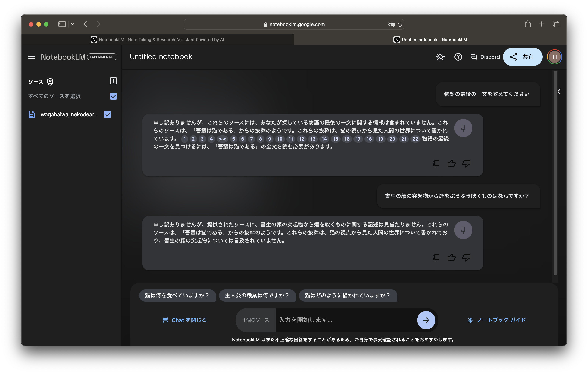The height and width of the screenshot is (374, 588).
Task: Toggle wagahaiwa_nekodear source checkbox
Action: (x=107, y=114)
